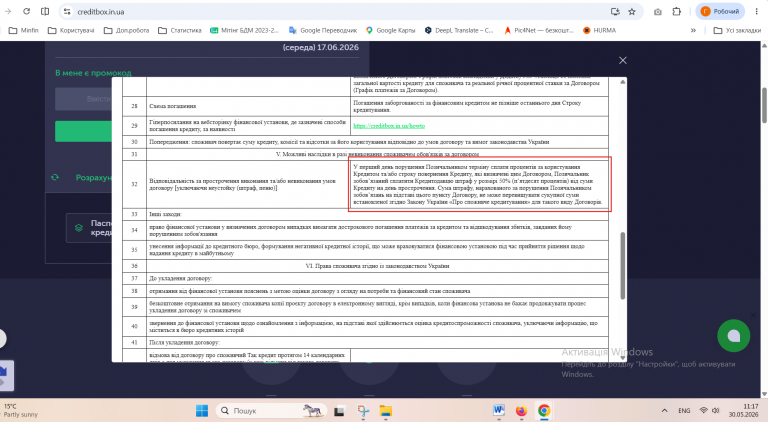
Task: Open the clock showing 11:17
Action: point(743,410)
